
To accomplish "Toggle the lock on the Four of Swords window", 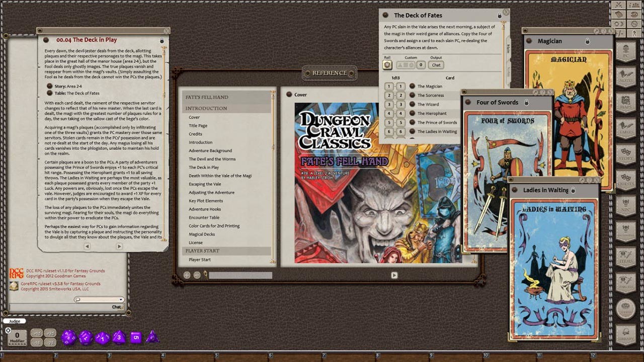I will [x=526, y=102].
